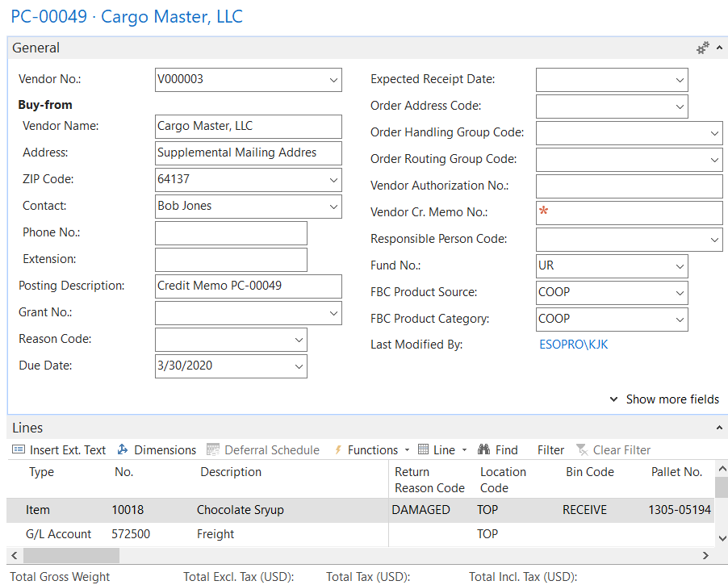Click the ESOPRO\KJK link
Screen dimensions: 728x585
click(x=573, y=345)
